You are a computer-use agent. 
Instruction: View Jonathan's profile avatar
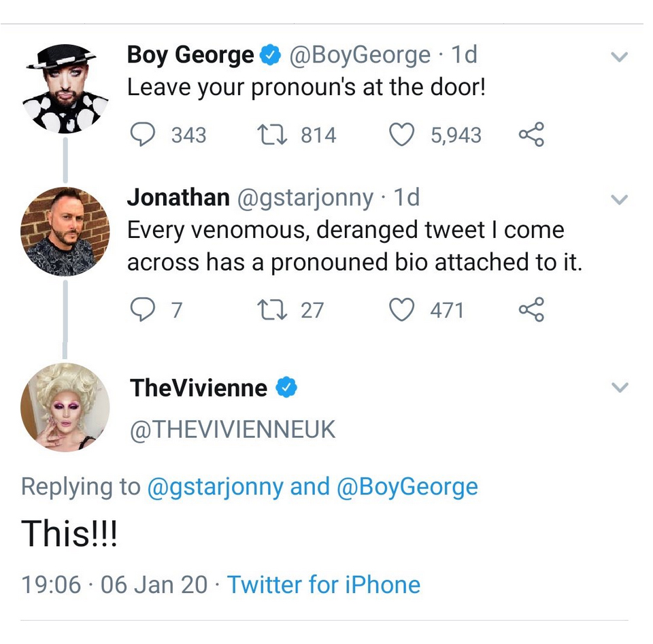pyautogui.click(x=65, y=231)
